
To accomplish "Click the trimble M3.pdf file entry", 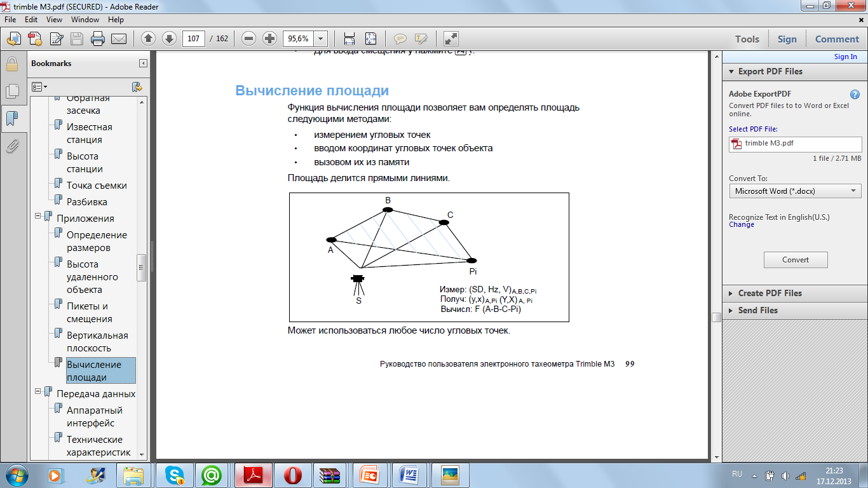I will click(x=795, y=144).
